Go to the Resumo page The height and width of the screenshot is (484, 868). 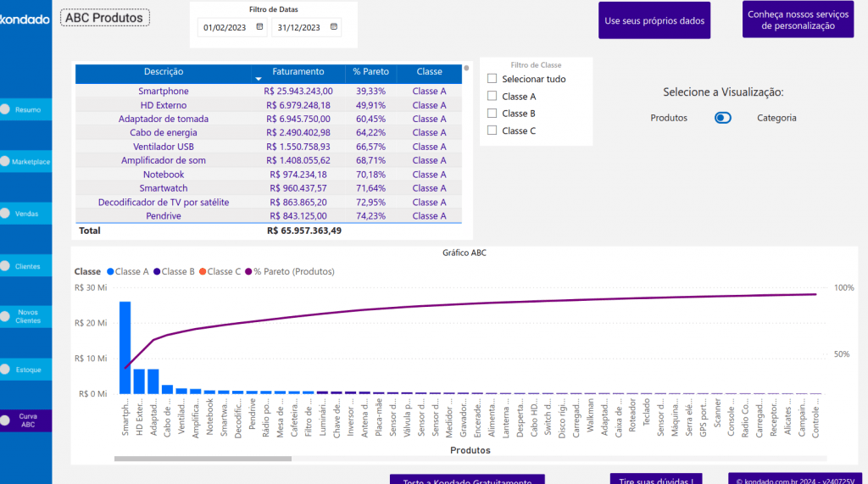click(27, 109)
